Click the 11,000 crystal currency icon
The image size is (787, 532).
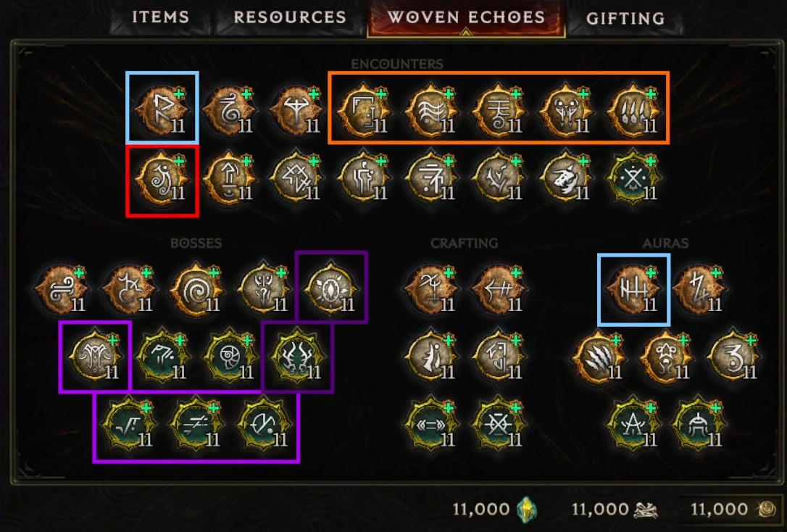pos(527,510)
